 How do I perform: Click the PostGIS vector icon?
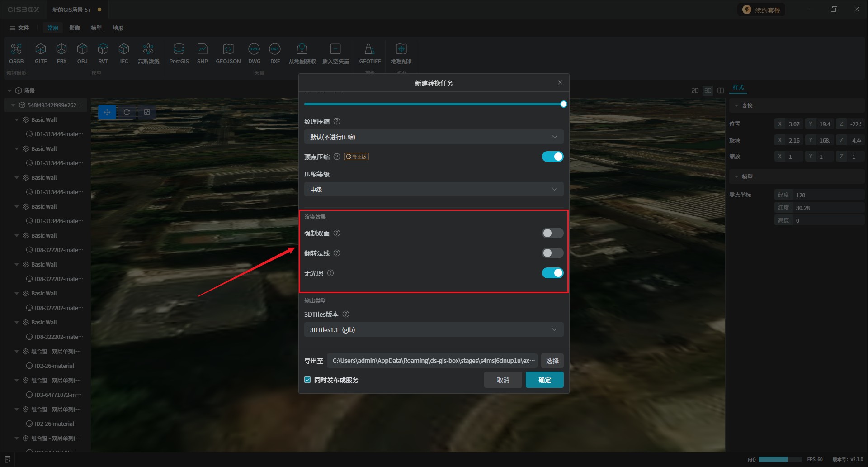coord(179,49)
